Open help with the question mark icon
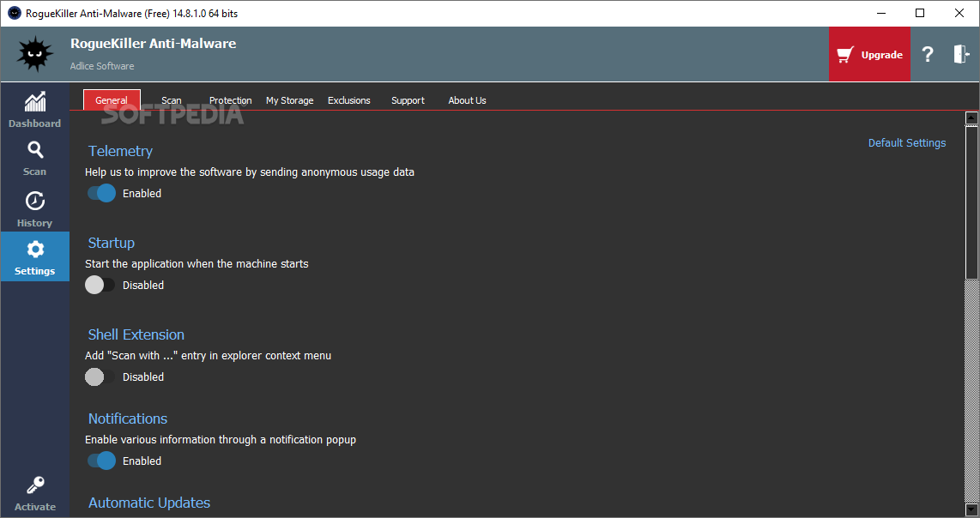Viewport: 980px width, 518px height. coord(928,54)
